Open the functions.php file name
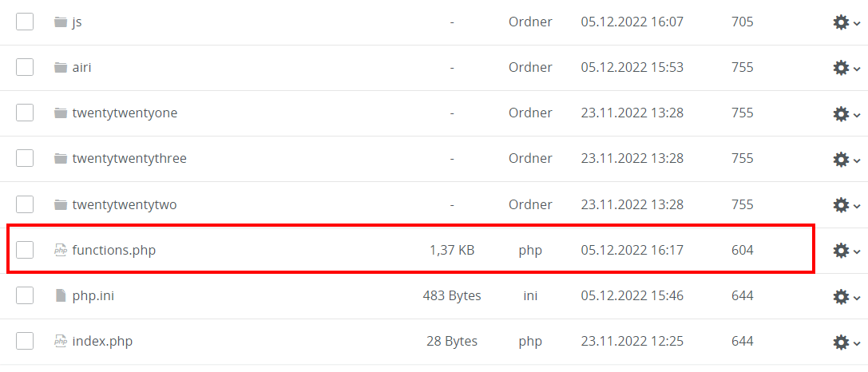The height and width of the screenshot is (372, 868). pyautogui.click(x=113, y=251)
